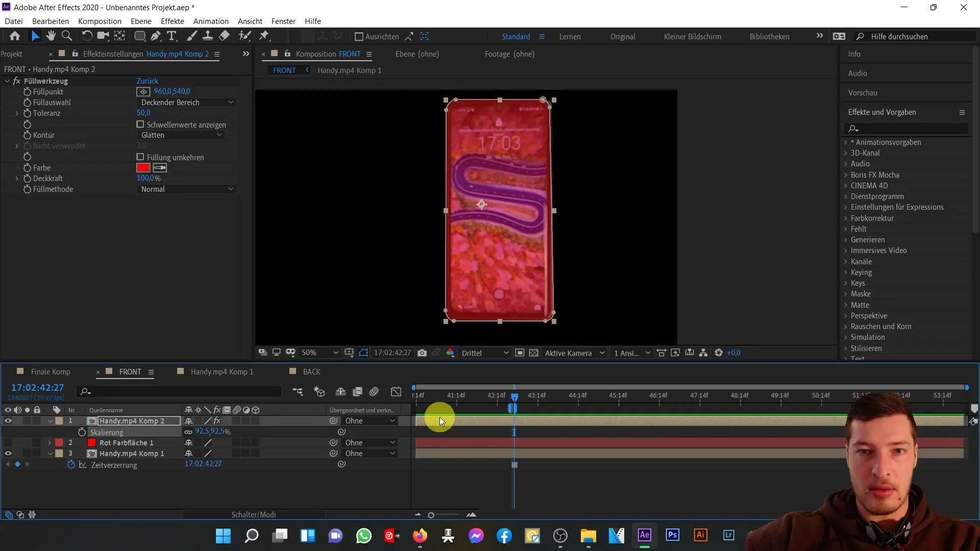This screenshot has width=980, height=551.
Task: Open the graph editor icon
Action: pyautogui.click(x=396, y=392)
